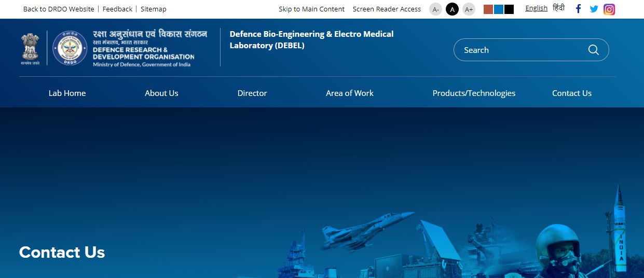Decrease font size with A- button
The width and height of the screenshot is (644, 278).
click(435, 9)
